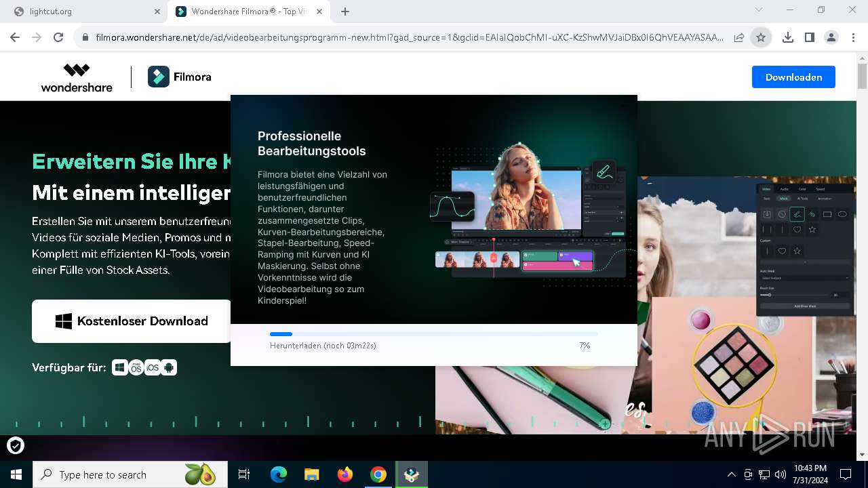The image size is (868, 488).
Task: Click the site info lock icon
Action: [x=85, y=38]
